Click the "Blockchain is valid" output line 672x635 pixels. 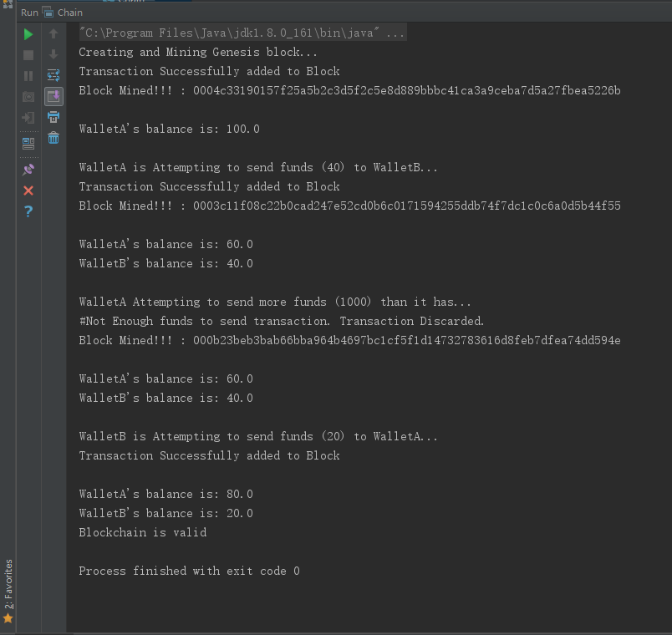[x=143, y=533]
